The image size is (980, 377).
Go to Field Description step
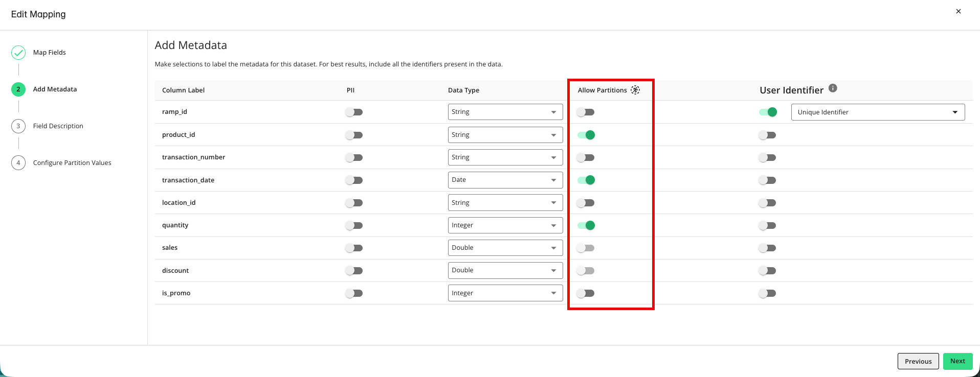coord(58,126)
